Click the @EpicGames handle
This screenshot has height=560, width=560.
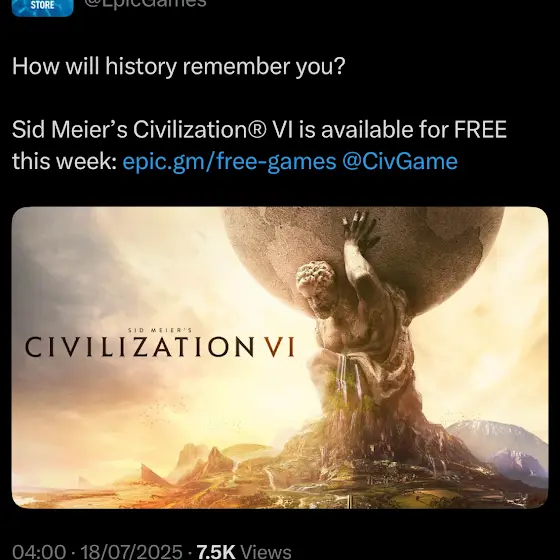point(145,4)
